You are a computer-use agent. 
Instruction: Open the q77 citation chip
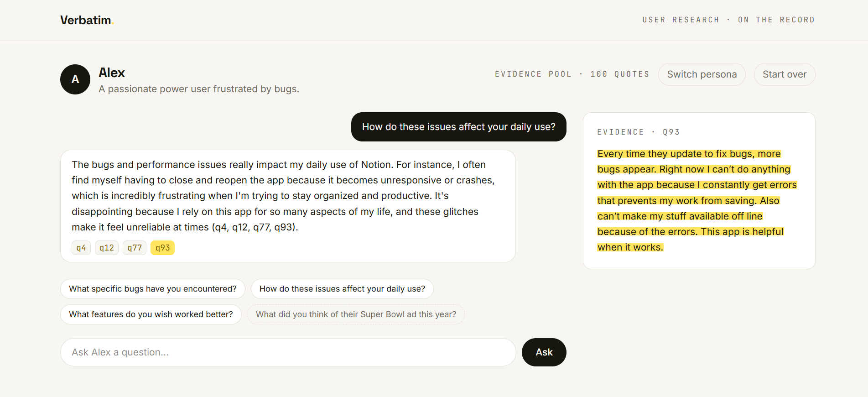tap(135, 248)
